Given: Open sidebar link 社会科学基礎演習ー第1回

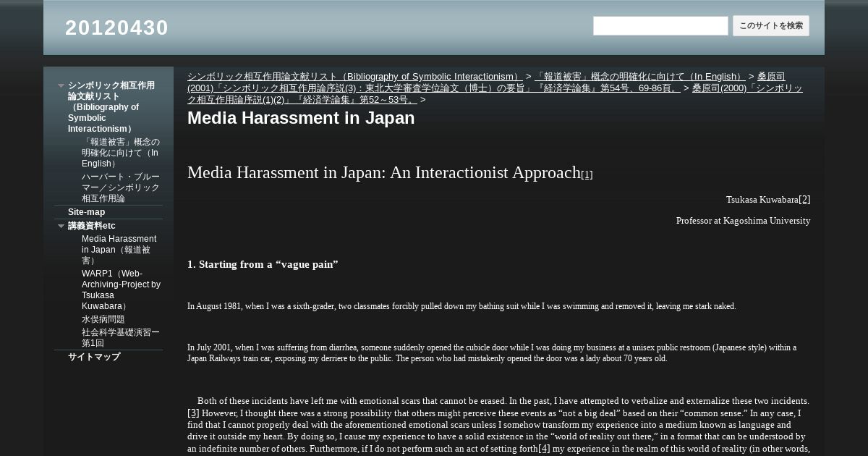Looking at the screenshot, I should click(121, 337).
